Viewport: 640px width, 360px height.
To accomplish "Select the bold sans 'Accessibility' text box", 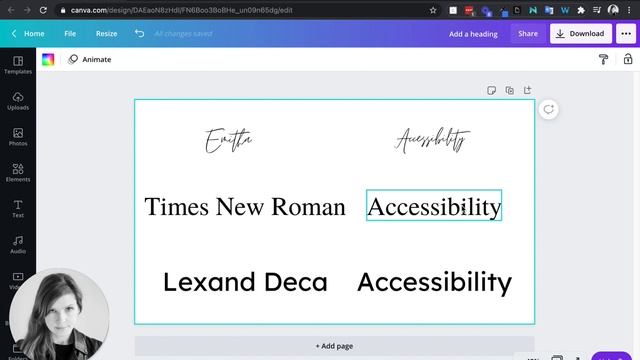I will click(434, 282).
